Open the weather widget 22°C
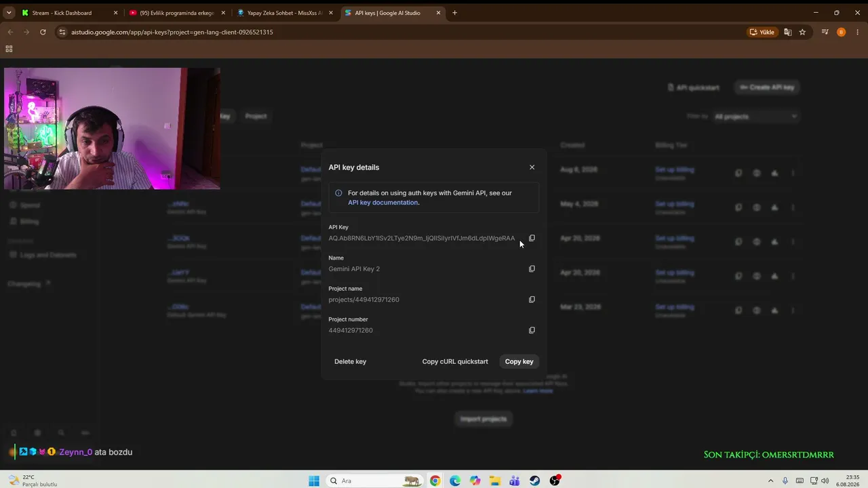 33,481
